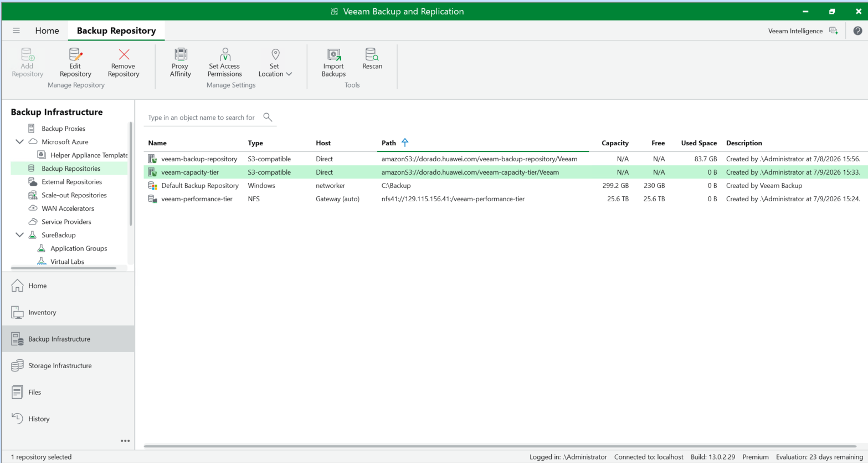Click the Path column sort arrow

pyautogui.click(x=405, y=143)
